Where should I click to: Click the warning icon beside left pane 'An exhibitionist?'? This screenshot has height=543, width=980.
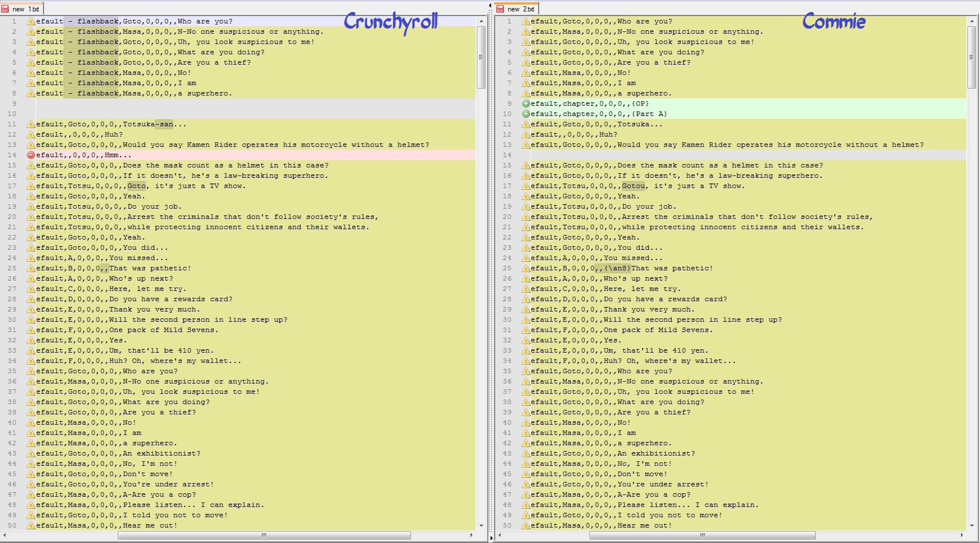point(31,453)
